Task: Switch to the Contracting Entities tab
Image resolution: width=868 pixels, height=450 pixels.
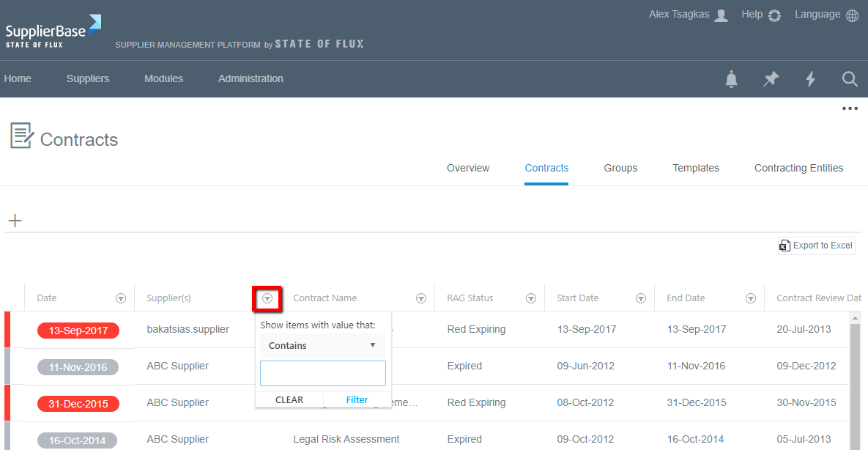Action: coord(798,168)
